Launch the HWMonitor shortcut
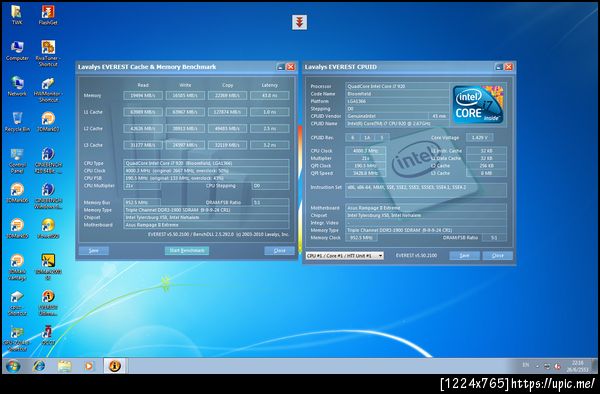The height and width of the screenshot is (394, 600). (48, 90)
